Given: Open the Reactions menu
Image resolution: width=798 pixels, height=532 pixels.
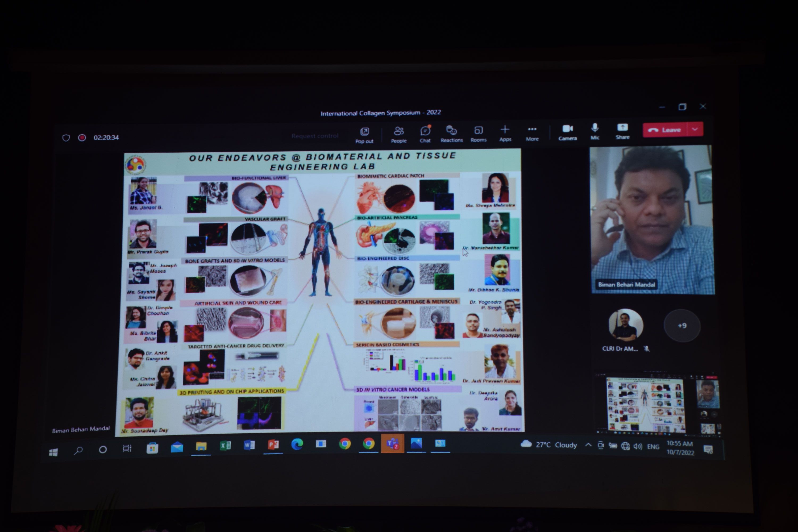Looking at the screenshot, I should (451, 133).
